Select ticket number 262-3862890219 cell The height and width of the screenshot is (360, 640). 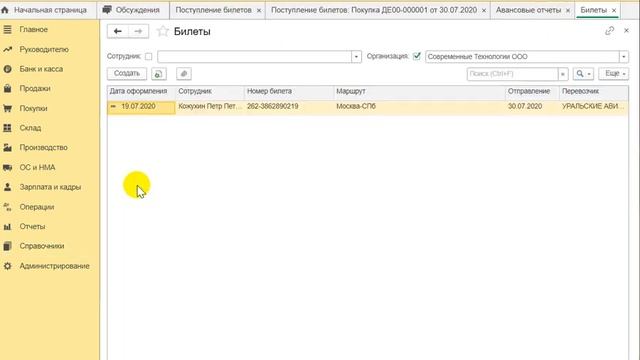289,107
